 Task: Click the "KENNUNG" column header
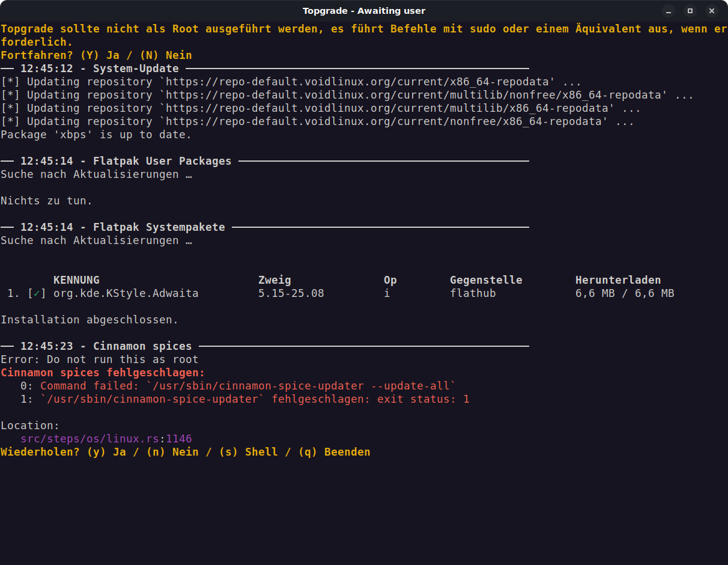tap(76, 280)
